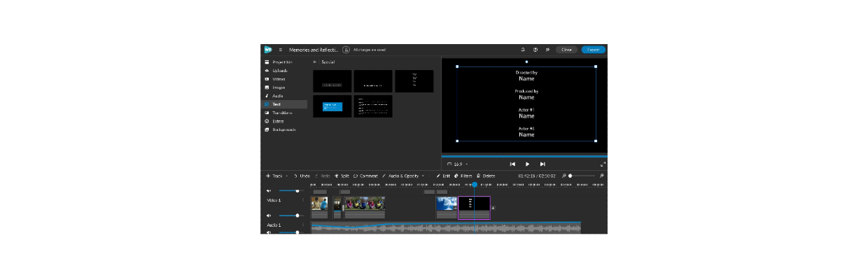Mute the Audio 1 track speaker
The image size is (868, 280).
click(x=269, y=232)
